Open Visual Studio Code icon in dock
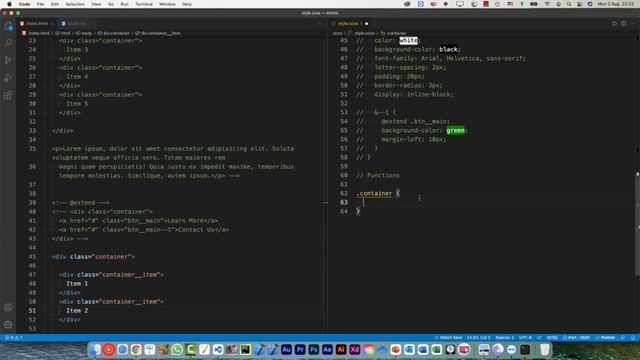The width and height of the screenshot is (640, 360). 218,349
